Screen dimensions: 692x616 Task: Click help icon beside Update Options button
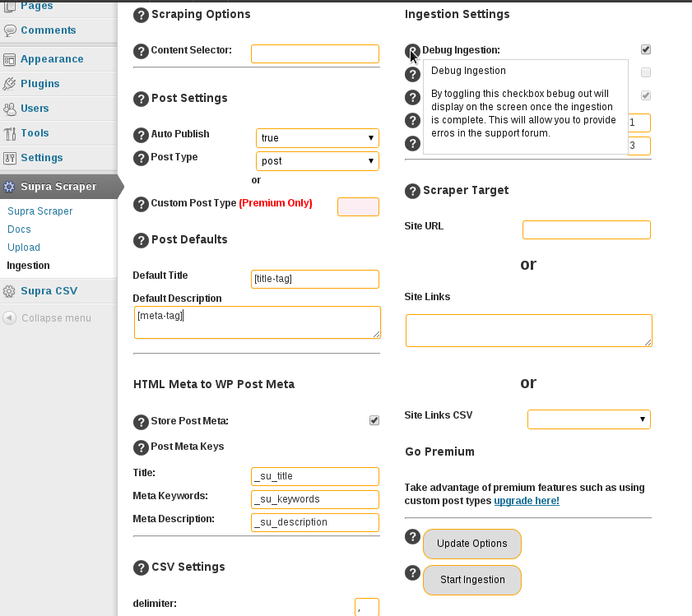pos(412,536)
